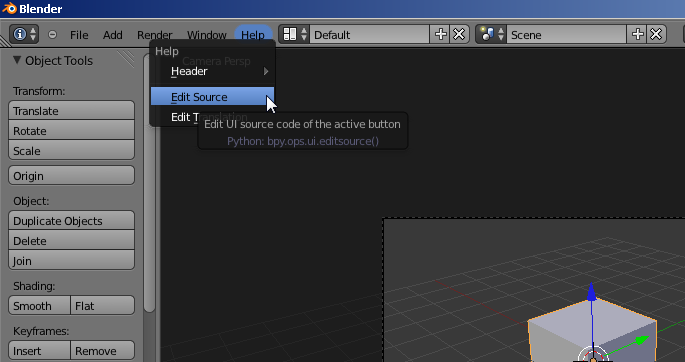The image size is (685, 362).
Task: Click the Translate button
Action: pyautogui.click(x=72, y=110)
